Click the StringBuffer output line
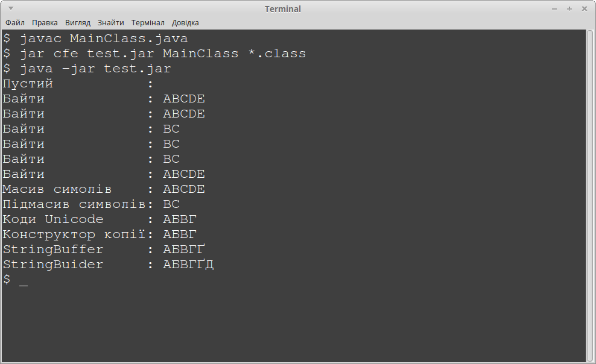Viewport: 596px width, 364px height. [x=104, y=249]
